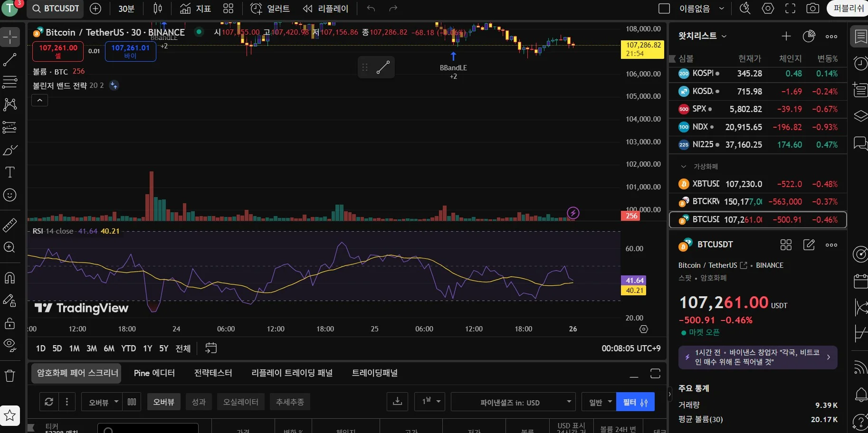This screenshot has width=868, height=433.
Task: Open the forecasting and position tools
Action: click(x=10, y=127)
